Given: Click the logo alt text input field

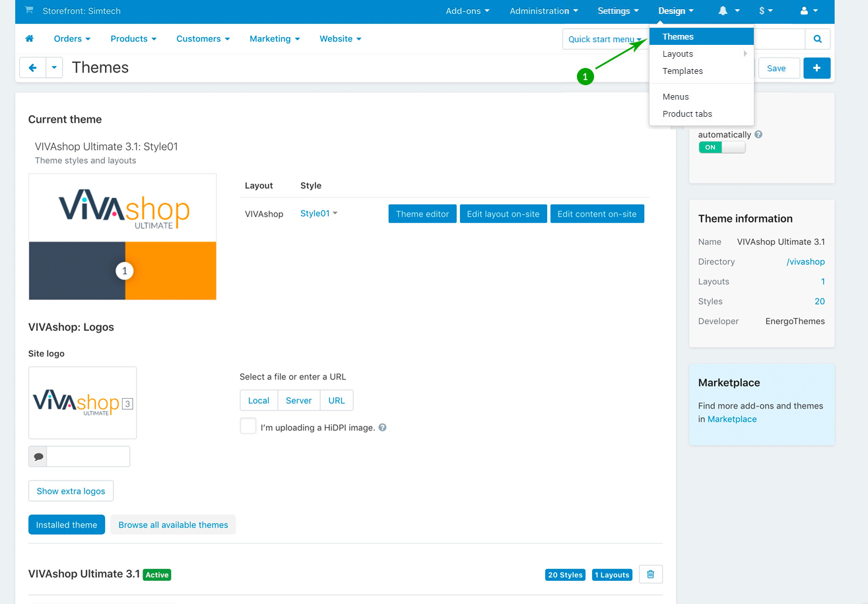Looking at the screenshot, I should point(88,456).
